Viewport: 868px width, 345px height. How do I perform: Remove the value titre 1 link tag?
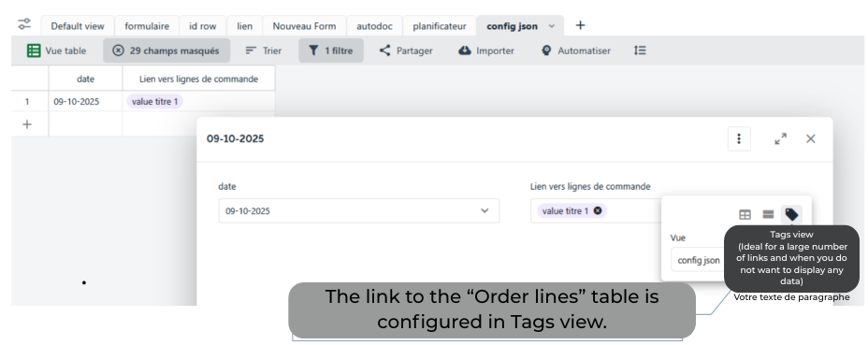(598, 210)
